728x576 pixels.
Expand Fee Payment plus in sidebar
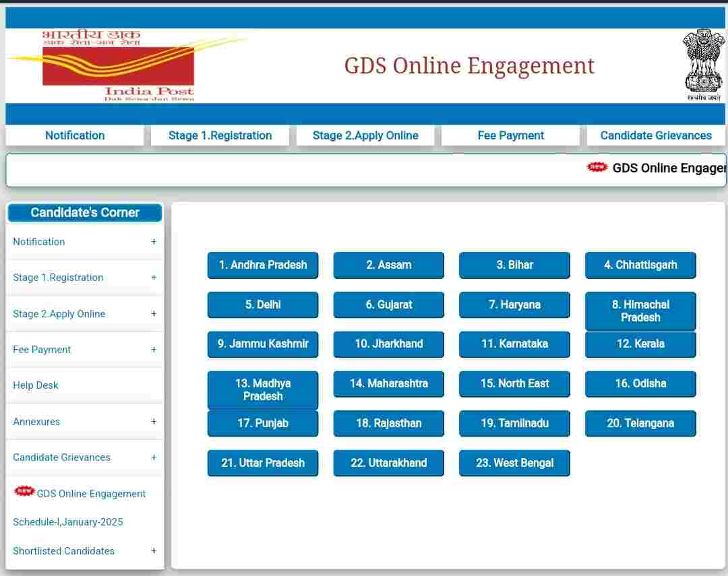tap(154, 350)
